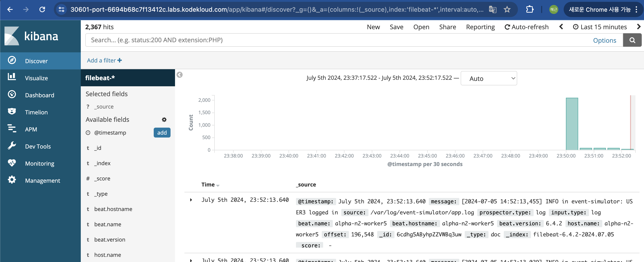Add the @timestamp field

point(162,133)
